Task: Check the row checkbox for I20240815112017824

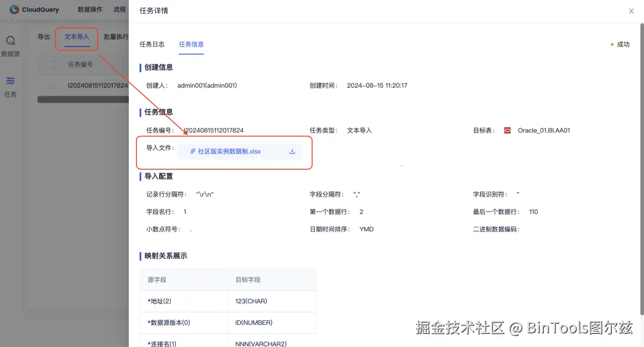Action: (51, 85)
